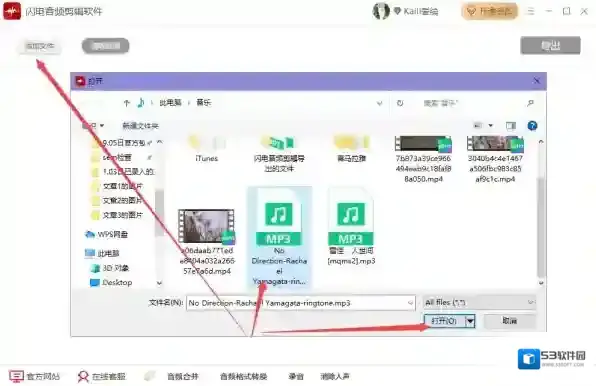The width and height of the screenshot is (596, 386).
Task: Open the blue help icon
Action: 532,126
